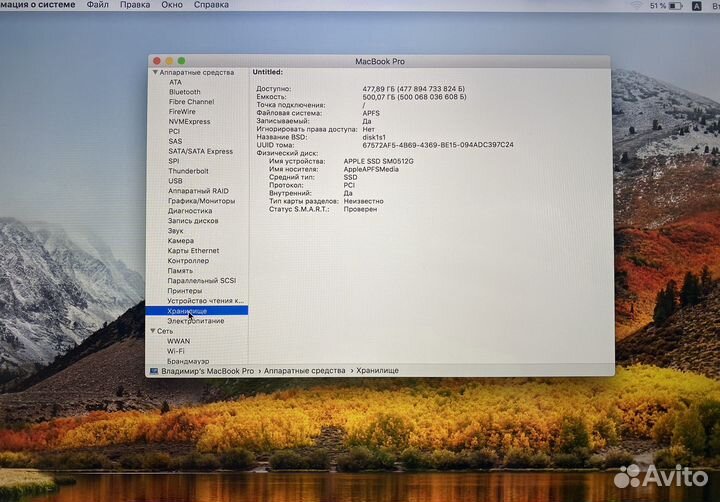Select NVMExpress in the sidebar
Screen dimensions: 720x502
coord(189,122)
